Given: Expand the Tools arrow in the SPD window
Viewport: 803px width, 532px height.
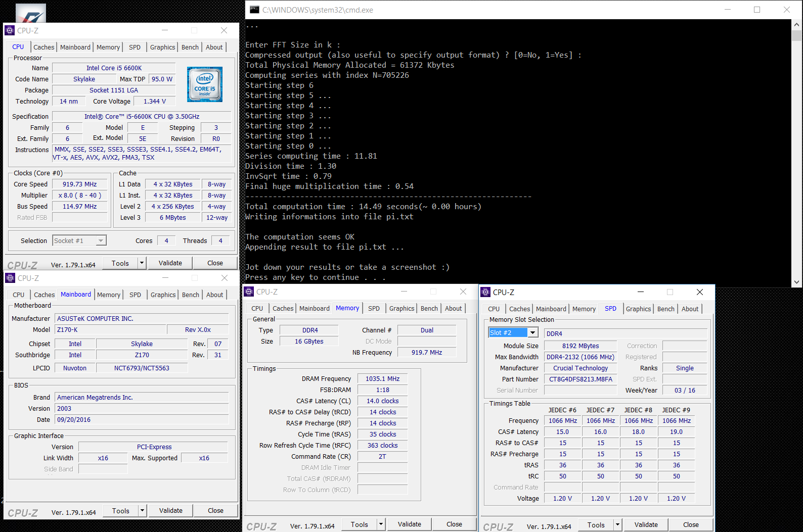Looking at the screenshot, I should [618, 525].
